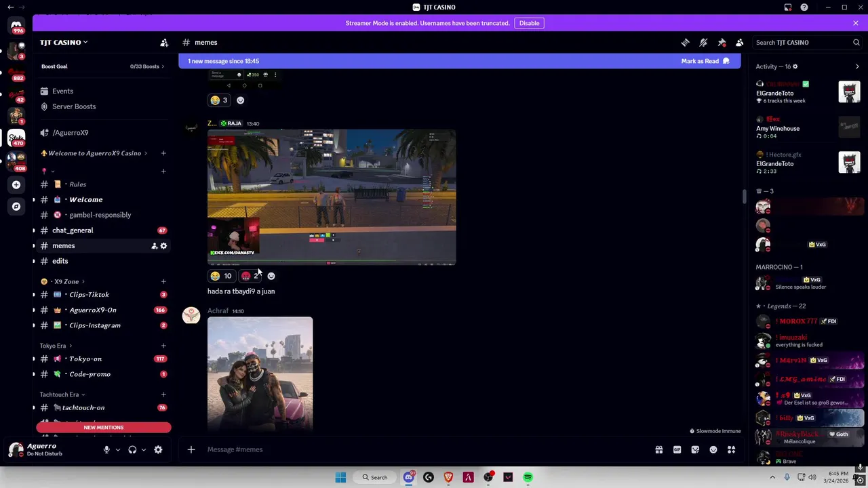Open the GIF picker
This screenshot has height=488, width=868.
tap(677, 449)
